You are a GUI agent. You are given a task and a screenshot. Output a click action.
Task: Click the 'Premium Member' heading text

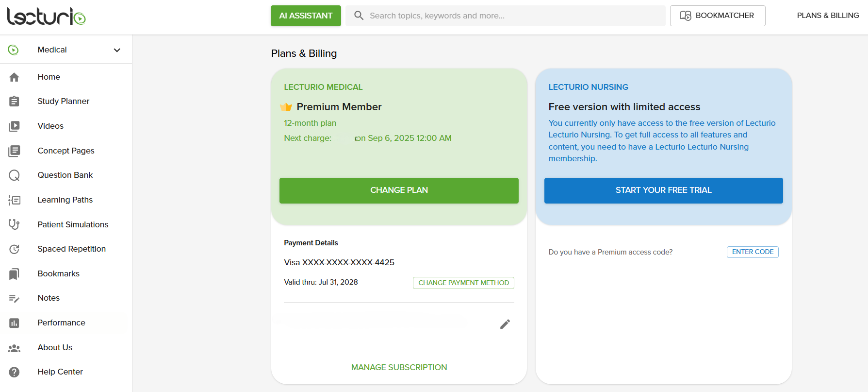coord(339,107)
